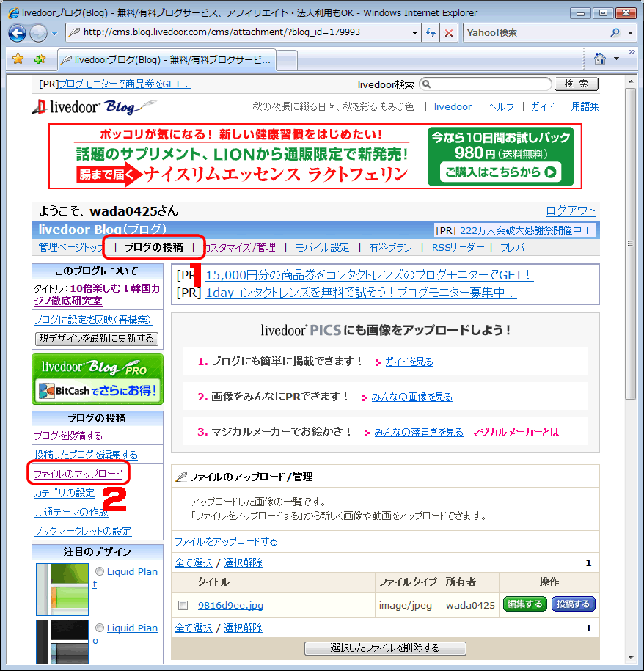The width and height of the screenshot is (644, 671).
Task: Open the search provider dropdown arrow
Action: coord(631,33)
